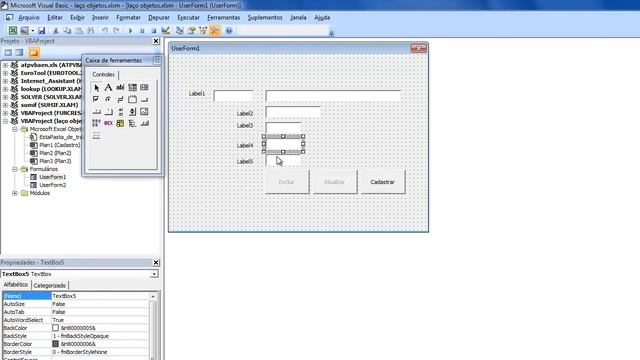Screen dimensions: 640x360
Task: Select the OptionButton tool in toolbox
Action: pos(108,99)
